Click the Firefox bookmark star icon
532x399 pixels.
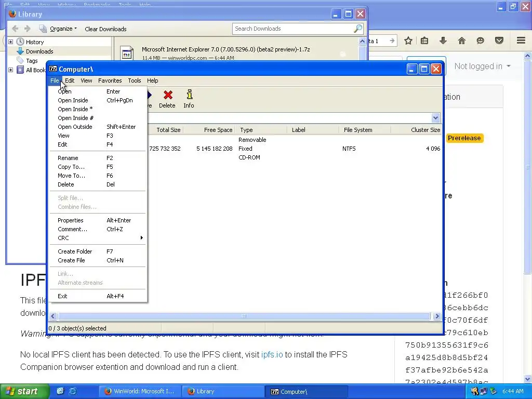click(x=408, y=41)
